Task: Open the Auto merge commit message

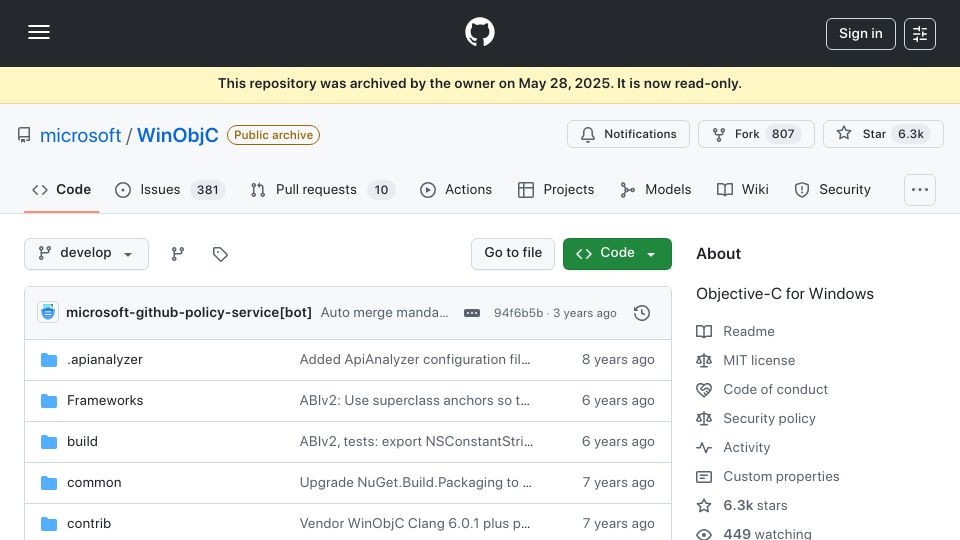Action: coord(384,312)
